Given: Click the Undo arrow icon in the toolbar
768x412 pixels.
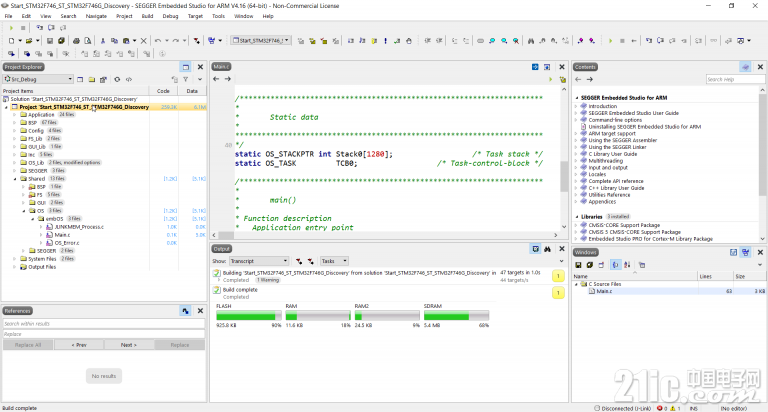Looking at the screenshot, I should [x=158, y=41].
